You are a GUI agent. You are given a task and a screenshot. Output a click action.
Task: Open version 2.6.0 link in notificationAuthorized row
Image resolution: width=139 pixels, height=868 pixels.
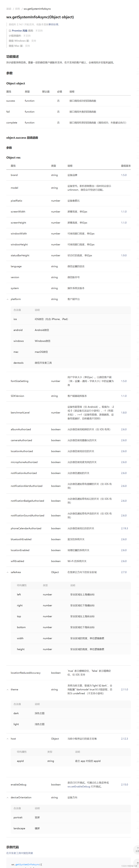tap(124, 473)
